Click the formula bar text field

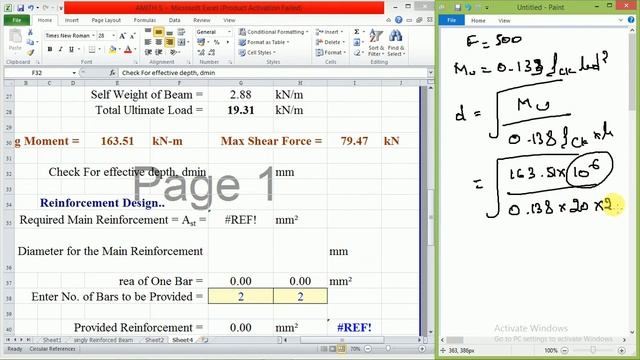pyautogui.click(x=272, y=73)
